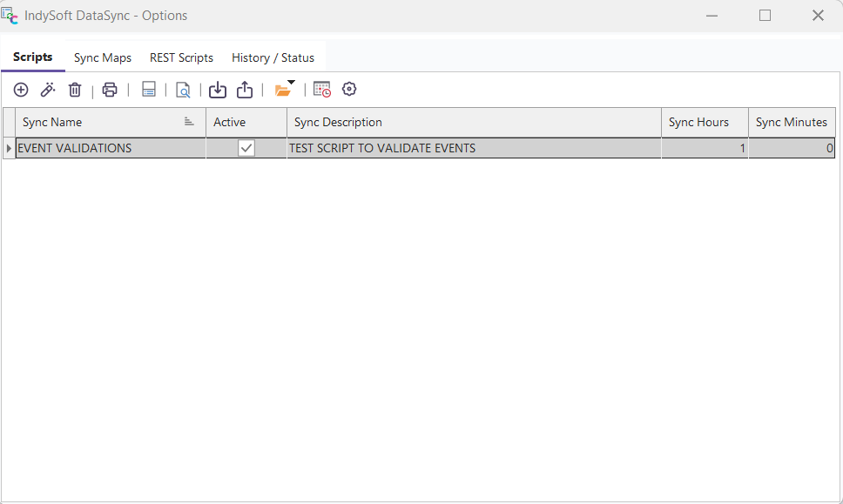
Task: Click the EVENT VALIDATIONS row indicator arrow
Action: pos(9,148)
